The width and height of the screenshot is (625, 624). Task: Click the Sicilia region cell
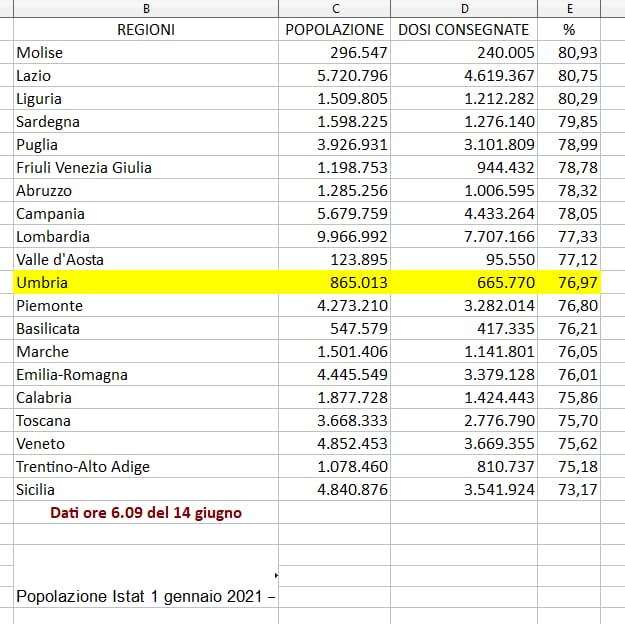146,490
